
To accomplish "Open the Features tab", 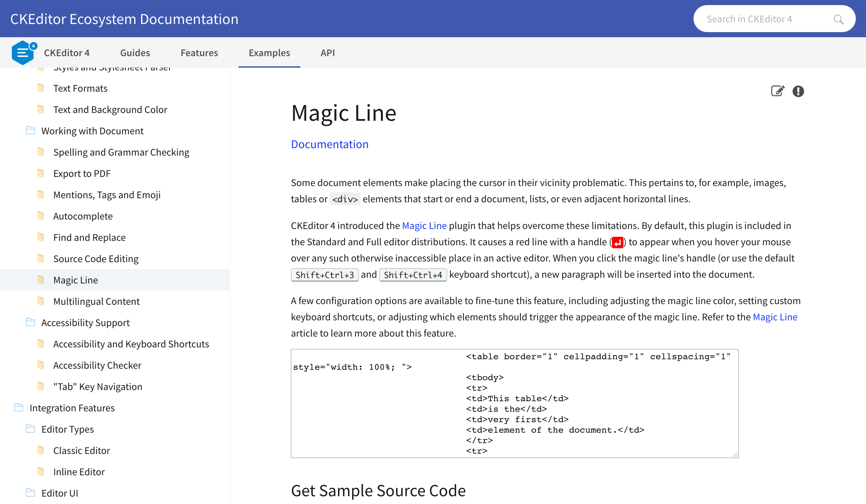I will 199,52.
